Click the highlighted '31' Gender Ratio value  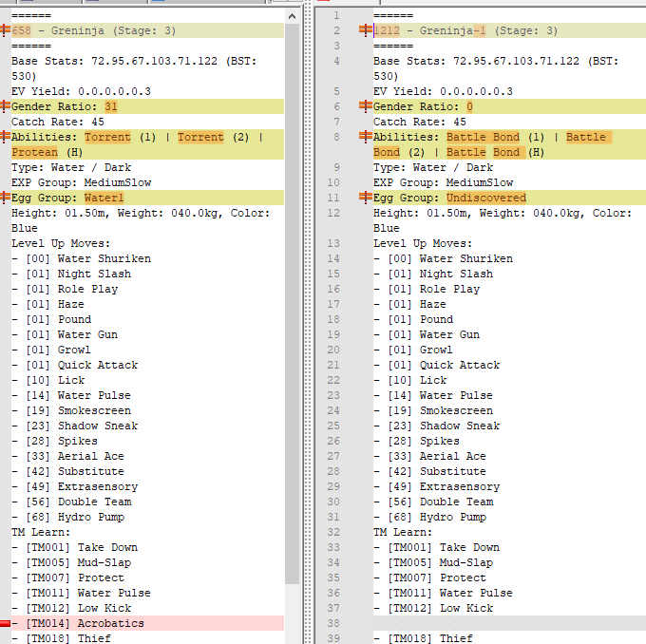pos(111,106)
